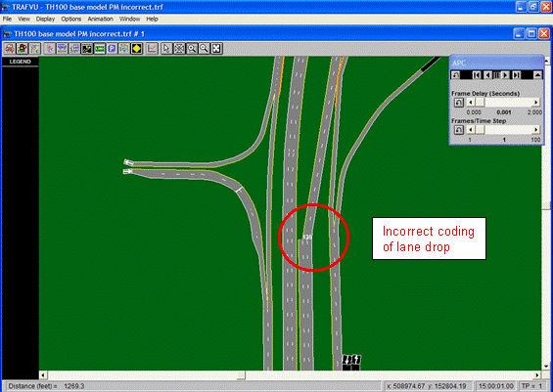Click the 2.000 Frame Delay maximum label
553x392 pixels.
click(x=534, y=112)
